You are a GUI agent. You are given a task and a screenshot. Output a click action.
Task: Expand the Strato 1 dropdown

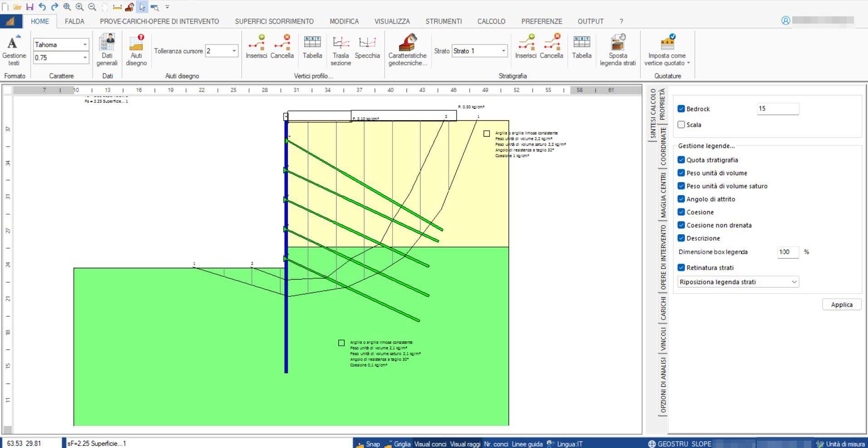point(503,51)
